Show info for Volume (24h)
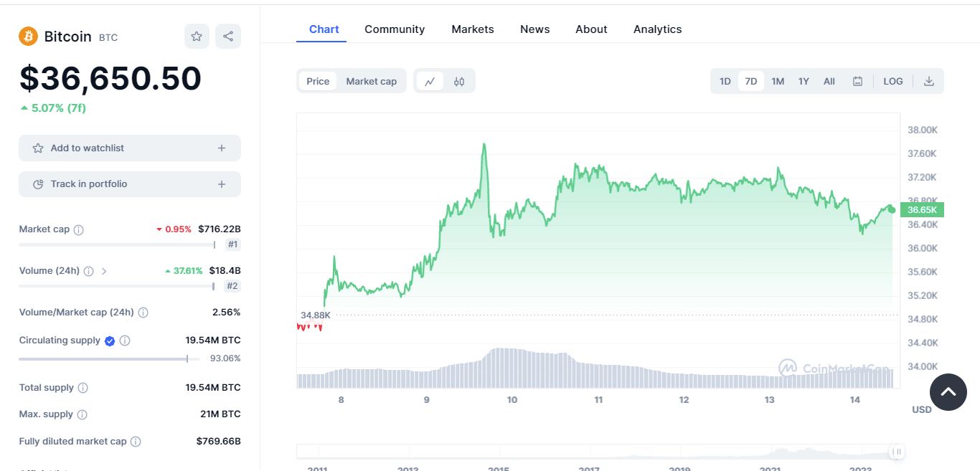The height and width of the screenshot is (471, 980). click(x=88, y=272)
